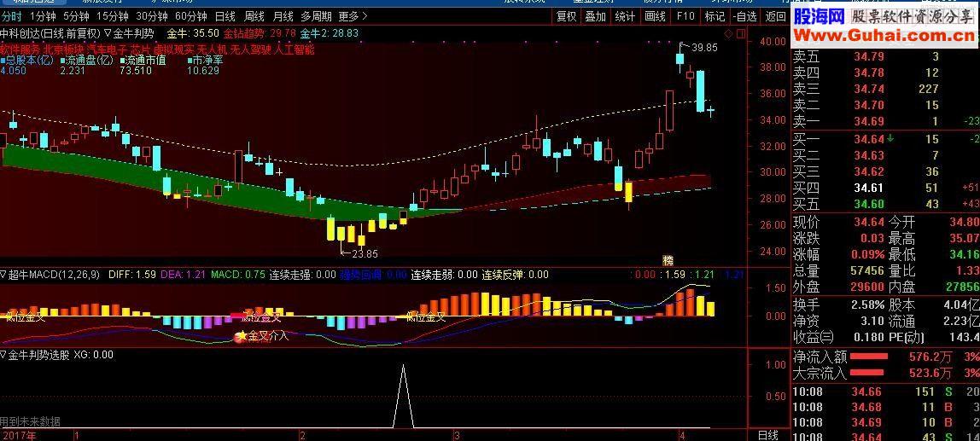This screenshot has height=441, width=980.
Task: Click the 23.85 low price label
Action: 365,253
